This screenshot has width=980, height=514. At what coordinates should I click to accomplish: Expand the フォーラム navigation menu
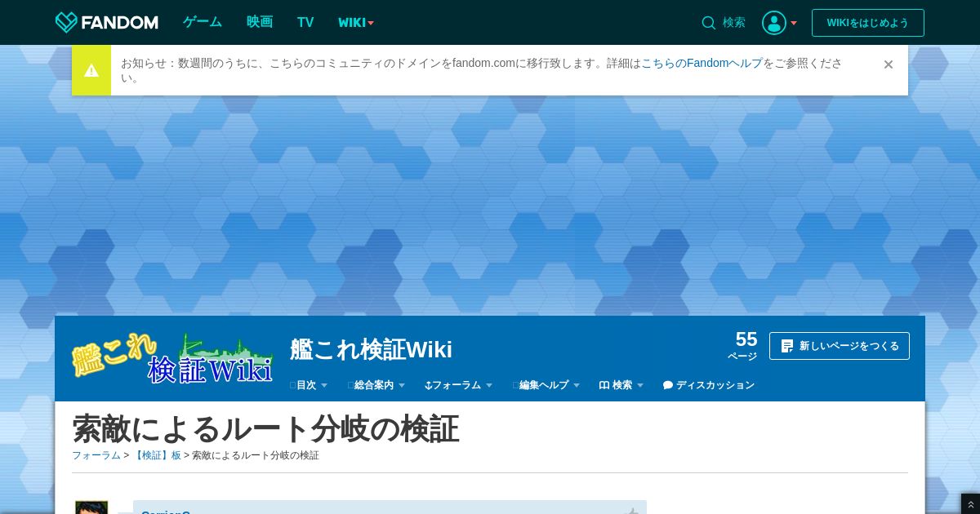[x=459, y=385]
